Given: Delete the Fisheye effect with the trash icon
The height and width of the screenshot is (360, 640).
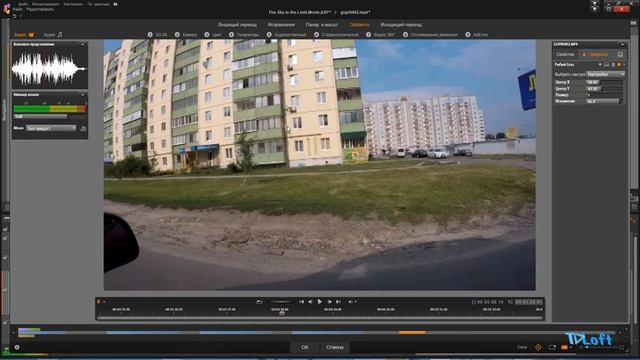Looking at the screenshot, I should click(x=613, y=64).
